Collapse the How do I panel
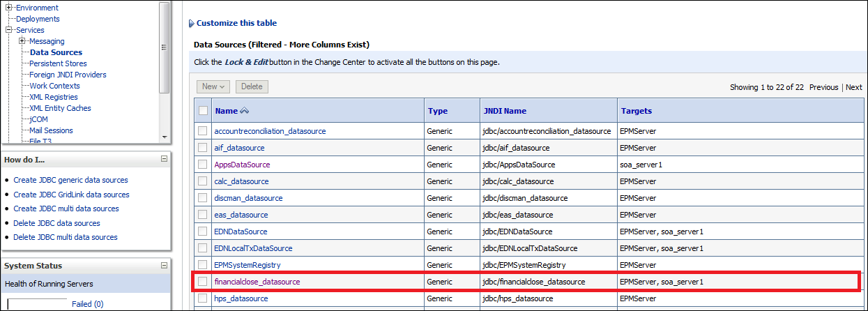The height and width of the screenshot is (311, 868). pyautogui.click(x=164, y=159)
